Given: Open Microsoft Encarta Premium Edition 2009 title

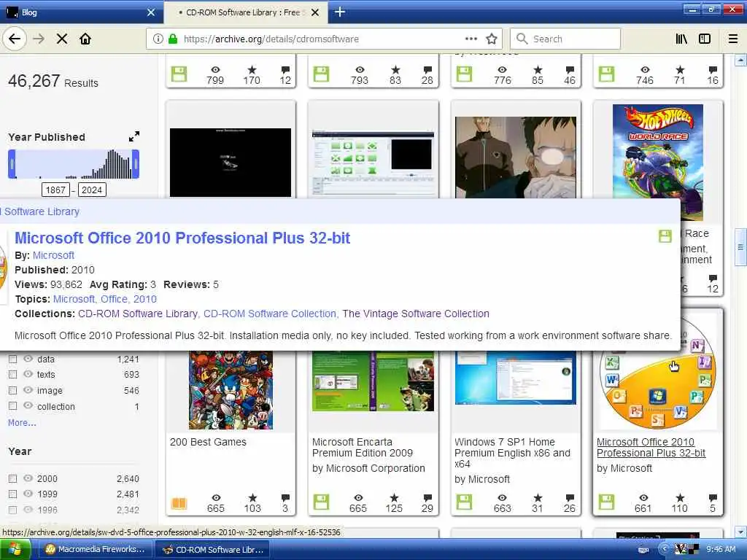Looking at the screenshot, I should (x=363, y=448).
